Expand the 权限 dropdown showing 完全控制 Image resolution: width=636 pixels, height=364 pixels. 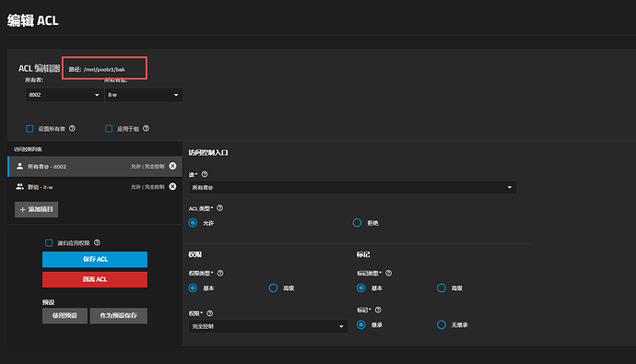pos(268,326)
